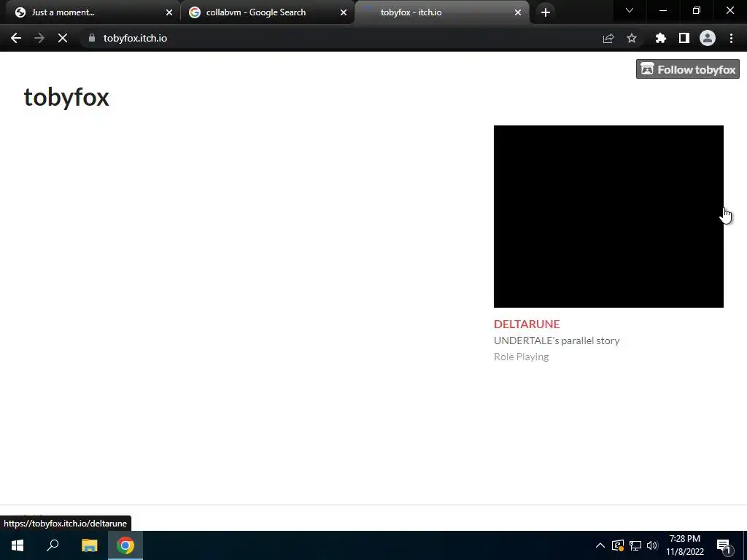747x560 pixels.
Task: Open the volume speaker icon
Action: pos(652,545)
